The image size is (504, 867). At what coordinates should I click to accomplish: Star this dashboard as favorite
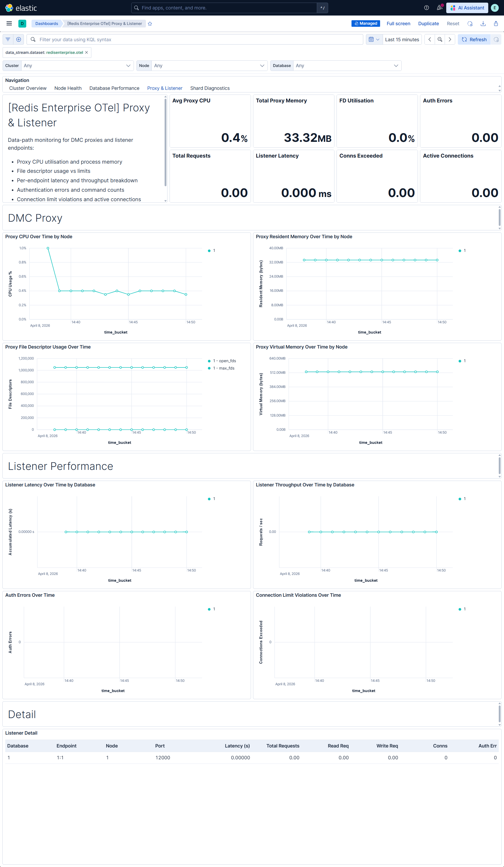[150, 23]
